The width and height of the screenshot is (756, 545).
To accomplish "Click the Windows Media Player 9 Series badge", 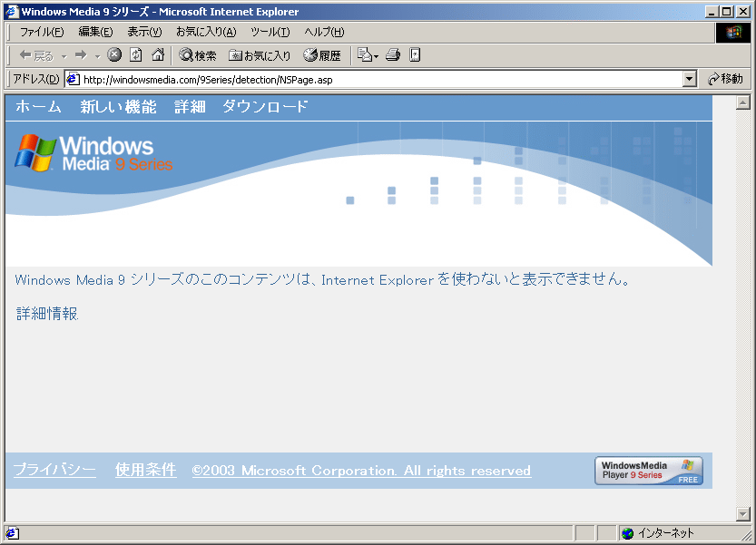I will pos(649,471).
